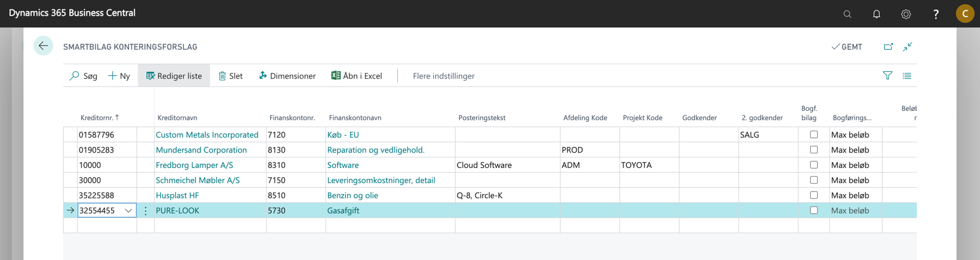This screenshot has height=260, width=980.
Task: Select Afdeling cell PROD
Action: 590,150
